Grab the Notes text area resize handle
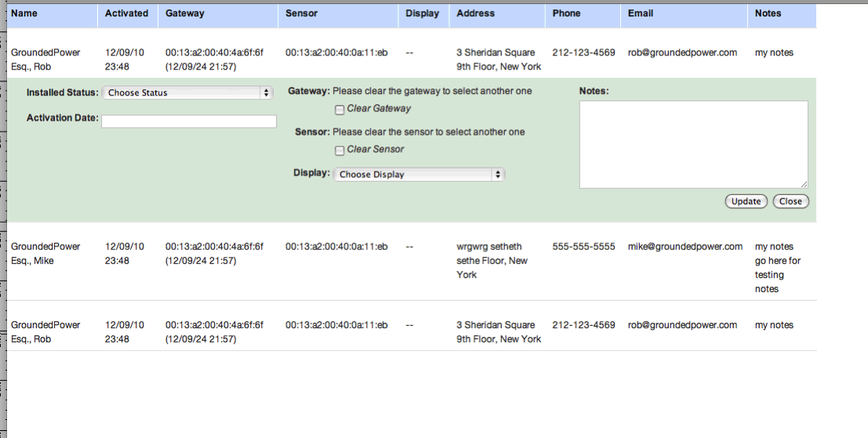868x438 pixels. point(804,184)
